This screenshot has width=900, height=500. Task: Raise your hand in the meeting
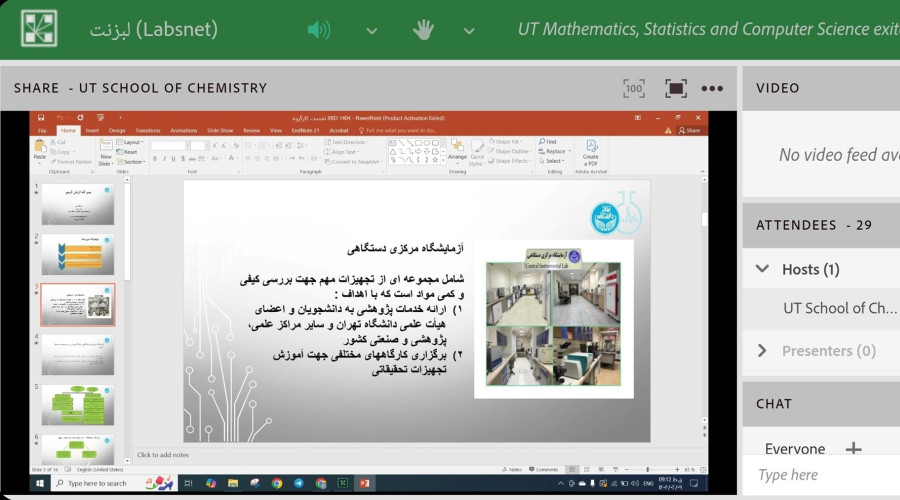(423, 30)
